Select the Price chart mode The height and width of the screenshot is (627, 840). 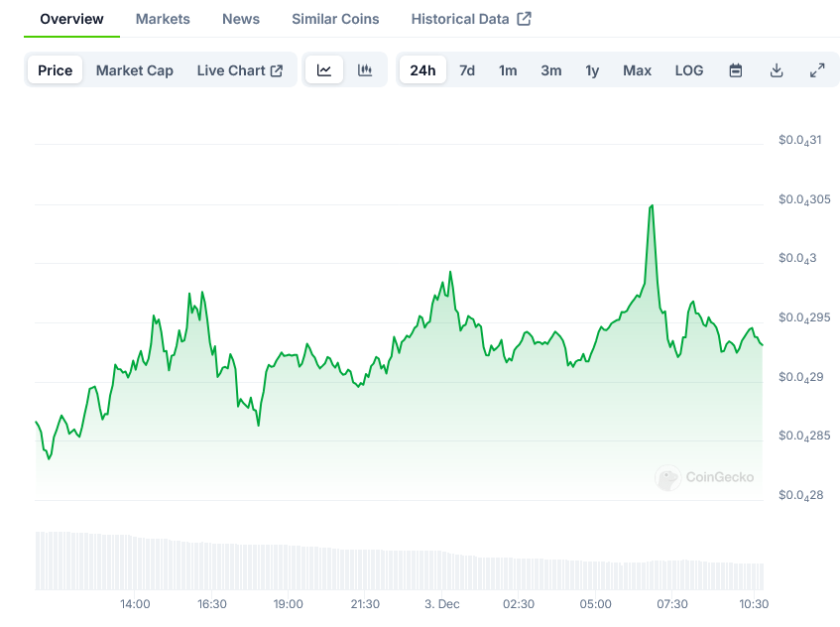coord(56,70)
